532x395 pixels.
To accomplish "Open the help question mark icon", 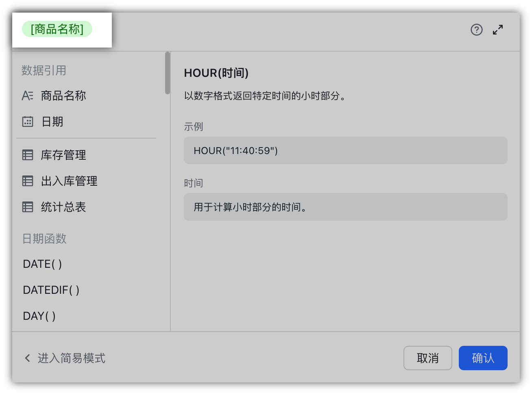I will 476,30.
